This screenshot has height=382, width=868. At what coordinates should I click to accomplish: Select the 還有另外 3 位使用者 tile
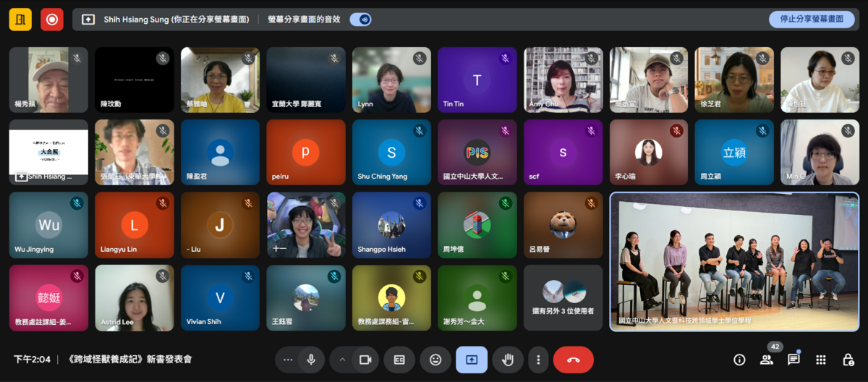click(563, 298)
